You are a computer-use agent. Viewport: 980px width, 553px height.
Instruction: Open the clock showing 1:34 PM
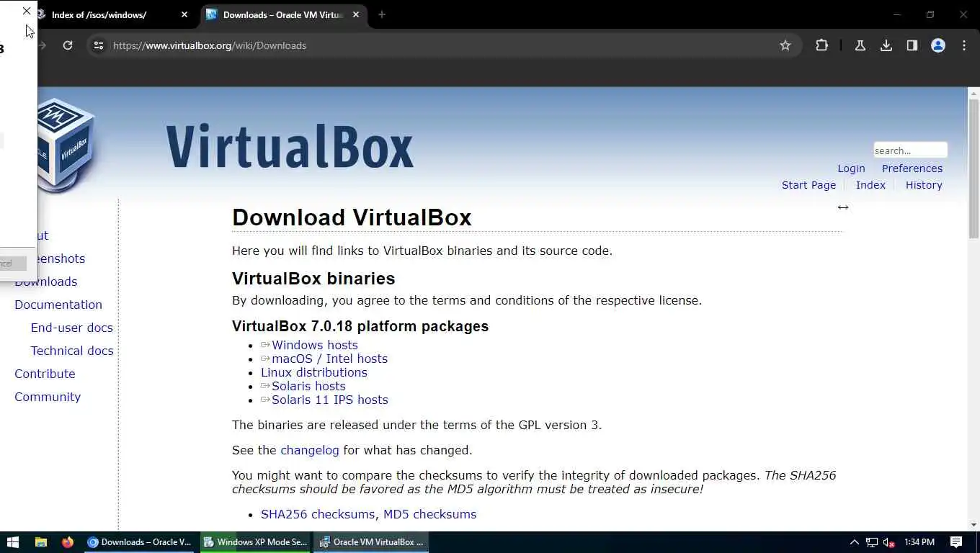coord(919,542)
